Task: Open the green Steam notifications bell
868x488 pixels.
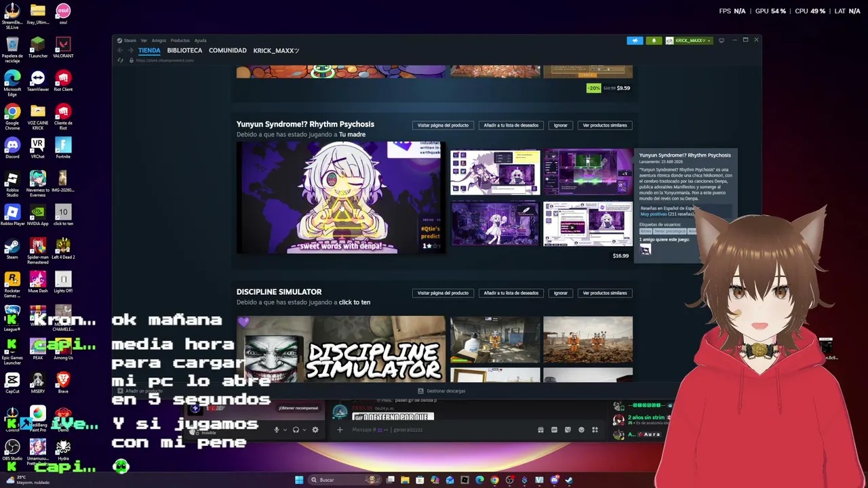Action: pyautogui.click(x=654, y=41)
